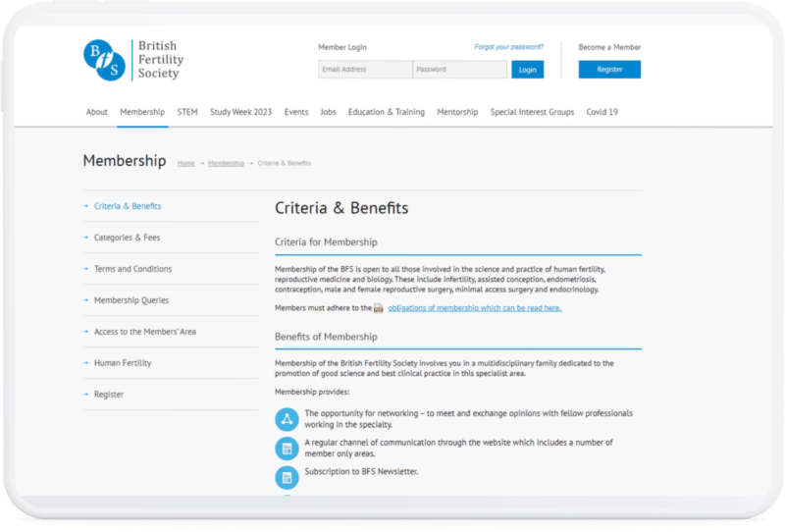The width and height of the screenshot is (785, 532).
Task: Open Education & Training menu
Action: pyautogui.click(x=387, y=112)
